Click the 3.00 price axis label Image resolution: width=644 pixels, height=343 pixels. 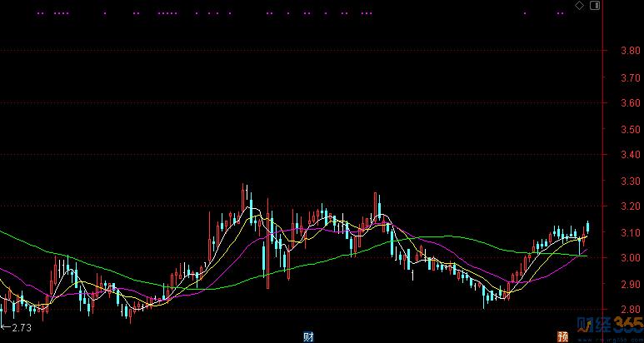[x=631, y=258]
